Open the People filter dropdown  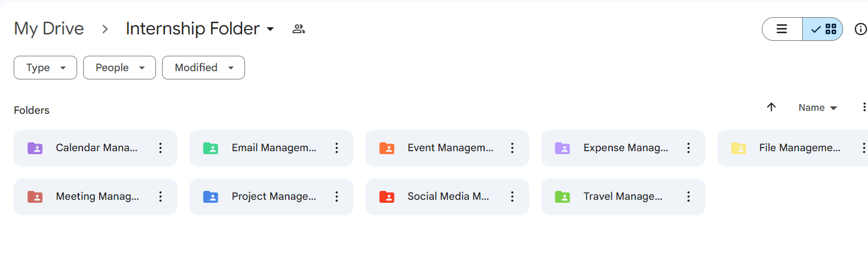click(x=119, y=68)
